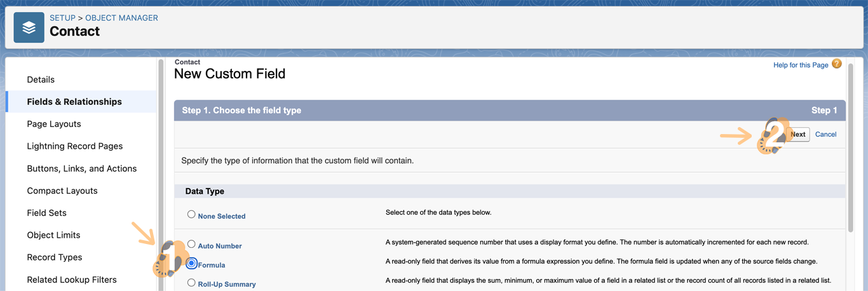Open Buttons, Links, and Actions
868x291 pixels.
pos(81,168)
